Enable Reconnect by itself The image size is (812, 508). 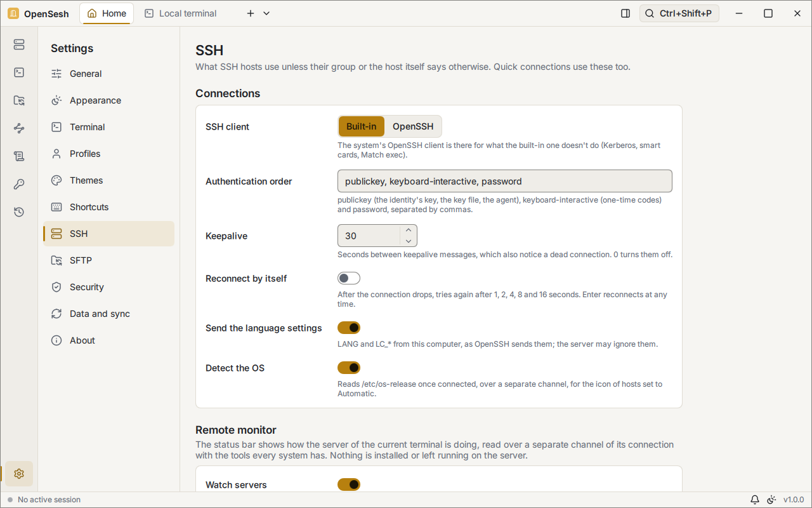pyautogui.click(x=349, y=278)
